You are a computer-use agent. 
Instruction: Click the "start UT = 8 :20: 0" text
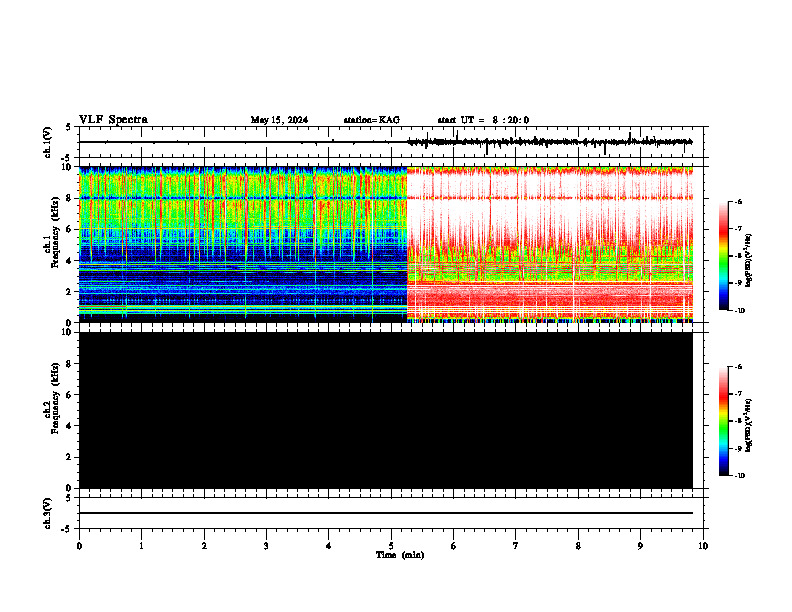(483, 120)
